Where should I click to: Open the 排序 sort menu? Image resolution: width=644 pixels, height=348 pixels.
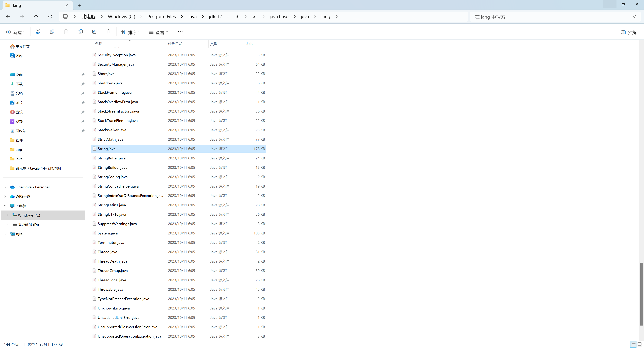point(131,32)
